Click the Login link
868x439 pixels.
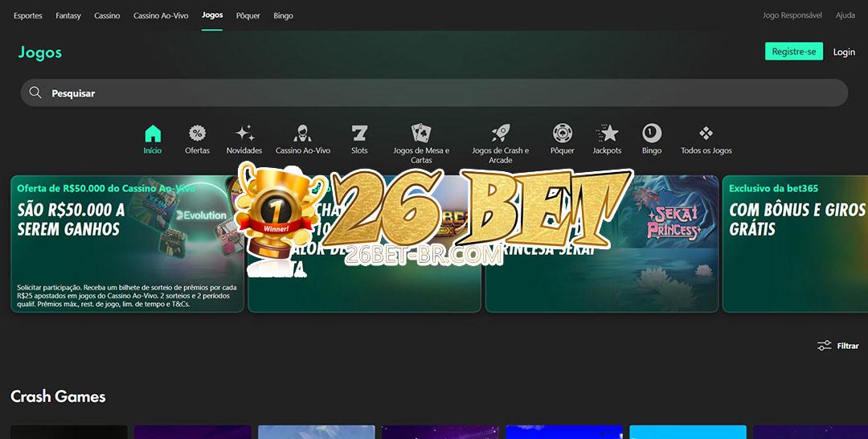(844, 51)
